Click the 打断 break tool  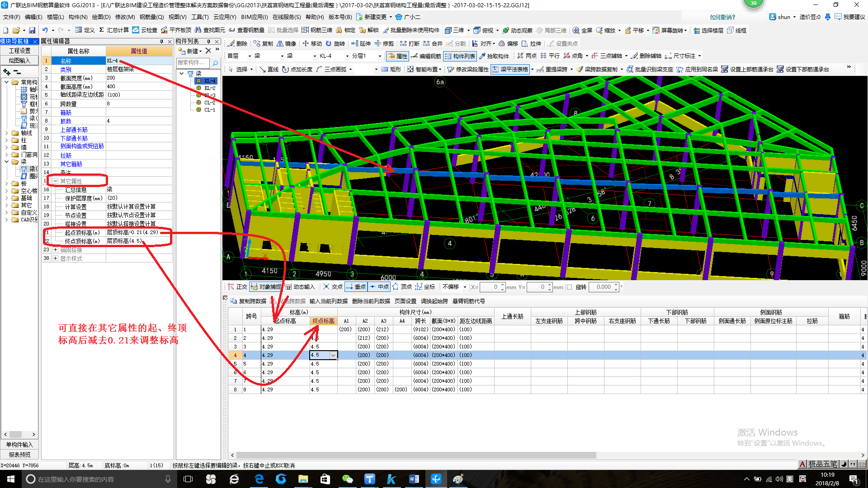click(409, 43)
